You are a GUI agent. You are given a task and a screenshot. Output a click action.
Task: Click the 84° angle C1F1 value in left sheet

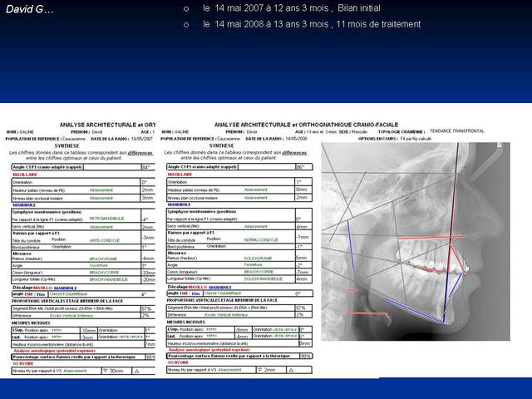146,167
